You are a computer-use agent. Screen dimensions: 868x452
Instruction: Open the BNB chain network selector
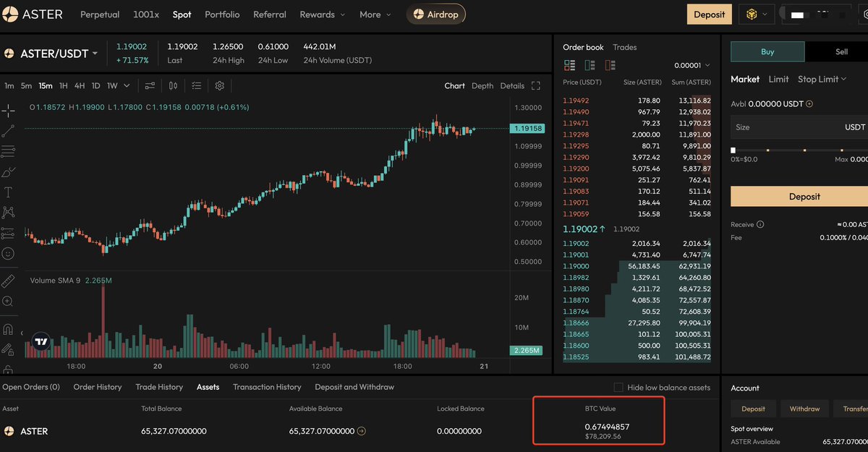point(756,14)
